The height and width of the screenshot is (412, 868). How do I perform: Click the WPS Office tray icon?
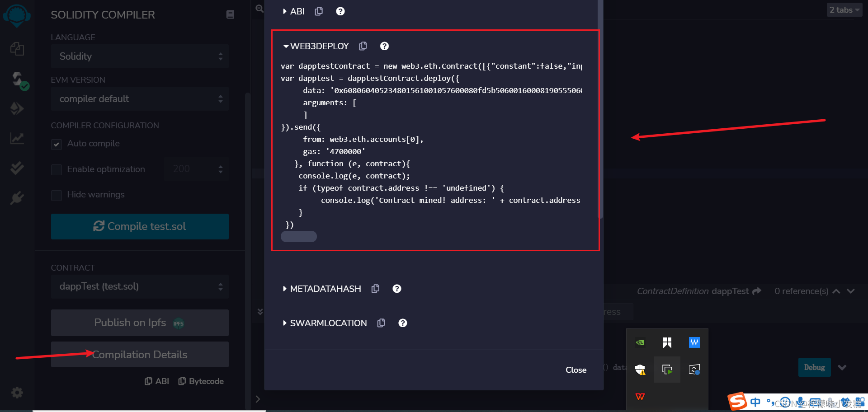coord(640,397)
